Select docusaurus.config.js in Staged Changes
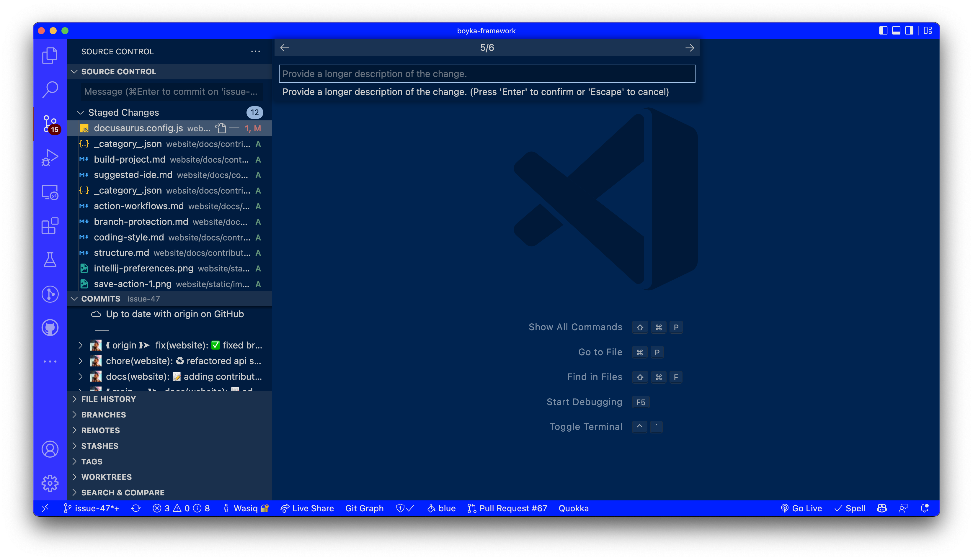 [x=138, y=128]
